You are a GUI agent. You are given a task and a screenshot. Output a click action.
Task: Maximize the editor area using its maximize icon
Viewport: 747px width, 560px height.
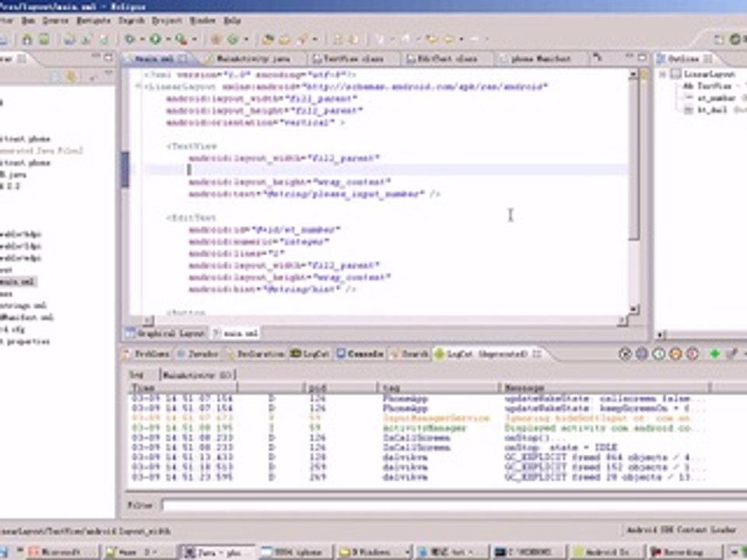pos(642,57)
